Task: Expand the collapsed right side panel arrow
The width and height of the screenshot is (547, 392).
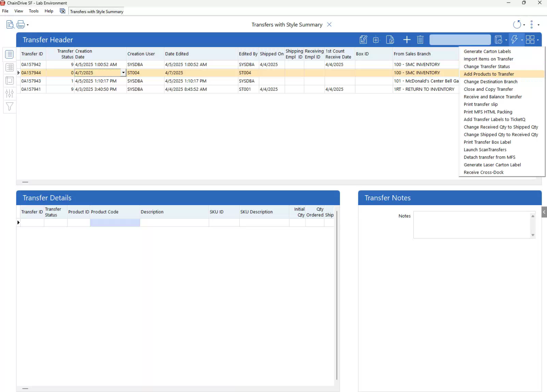Action: [544, 212]
